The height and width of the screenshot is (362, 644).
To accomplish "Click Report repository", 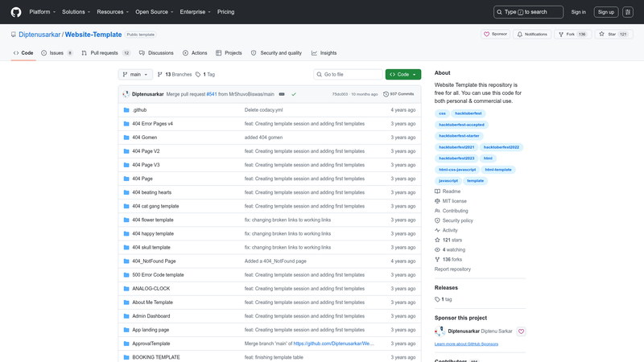I will click(x=452, y=269).
